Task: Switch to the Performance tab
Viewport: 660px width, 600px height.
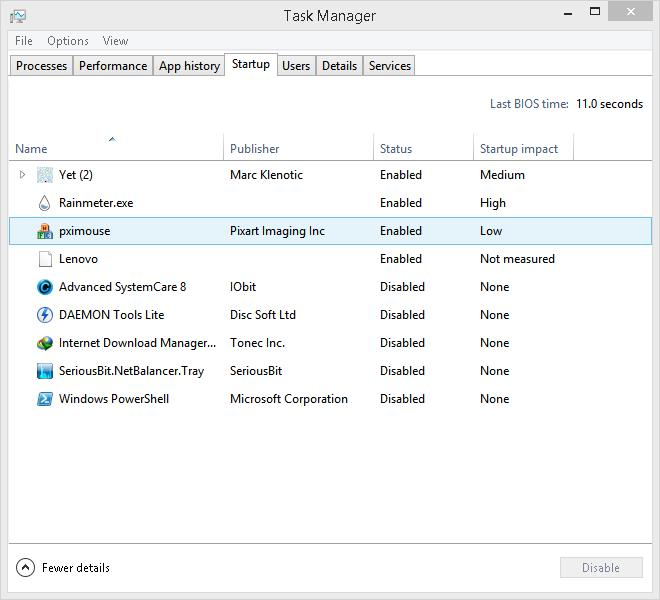Action: (x=113, y=66)
